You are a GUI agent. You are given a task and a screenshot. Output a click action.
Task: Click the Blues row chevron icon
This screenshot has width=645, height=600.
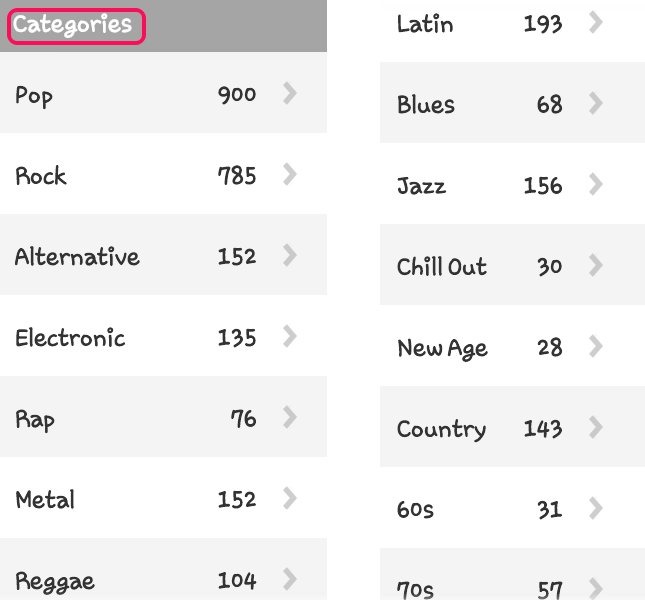pyautogui.click(x=596, y=104)
